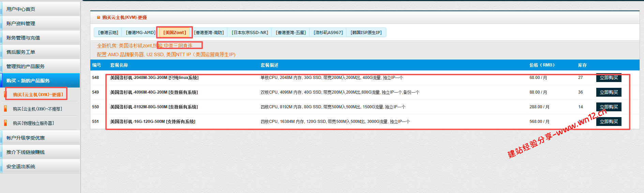Click 立即购买 for plan 548
Image resolution: width=644 pixels, height=193 pixels.
tap(609, 78)
